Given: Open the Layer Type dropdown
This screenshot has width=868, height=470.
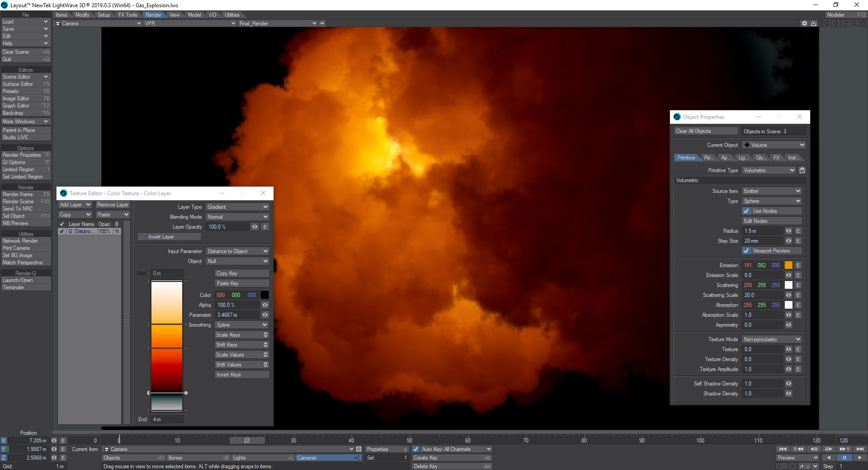Looking at the screenshot, I should pos(237,207).
